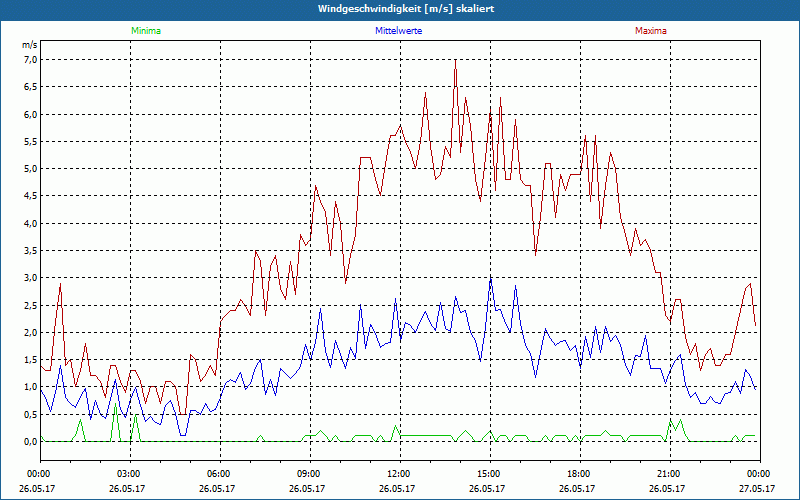Screen dimensions: 800x500
Task: Click the 09:00 time label
Action: click(310, 474)
